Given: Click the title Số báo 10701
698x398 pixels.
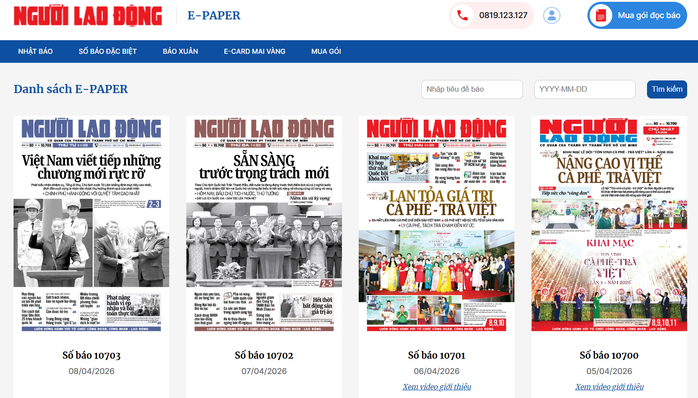Looking at the screenshot, I should [437, 355].
